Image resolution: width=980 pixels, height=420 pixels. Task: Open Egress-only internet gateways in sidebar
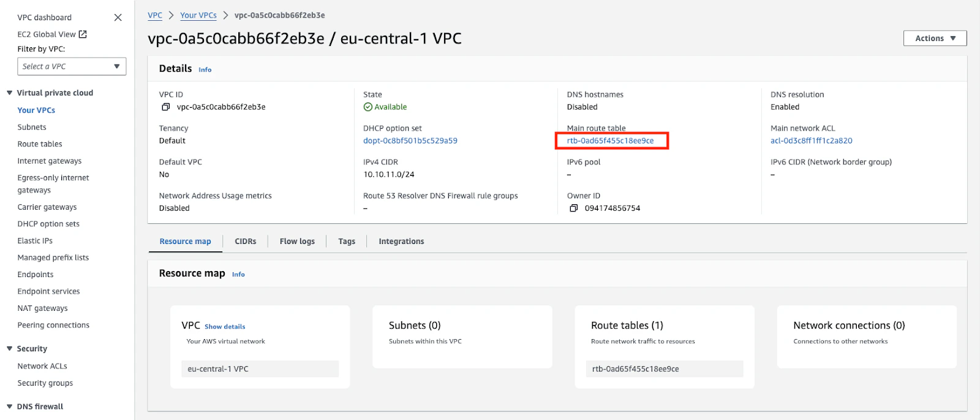click(x=53, y=184)
